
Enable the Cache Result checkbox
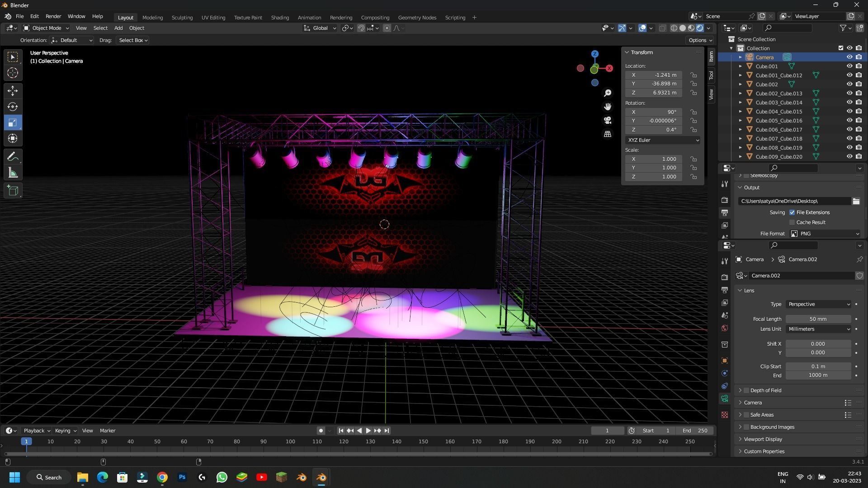[x=792, y=222]
